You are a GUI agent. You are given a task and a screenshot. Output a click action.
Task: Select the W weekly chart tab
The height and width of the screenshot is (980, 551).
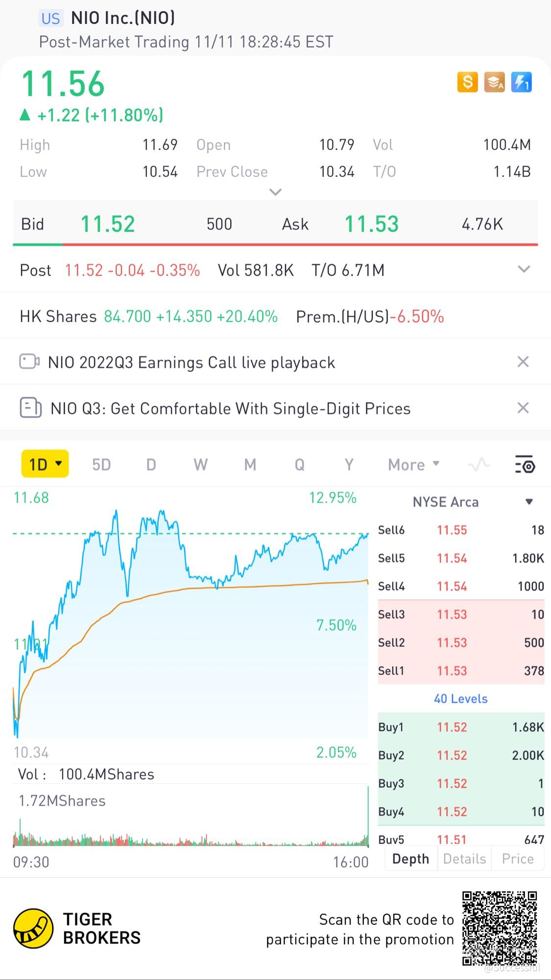point(200,464)
